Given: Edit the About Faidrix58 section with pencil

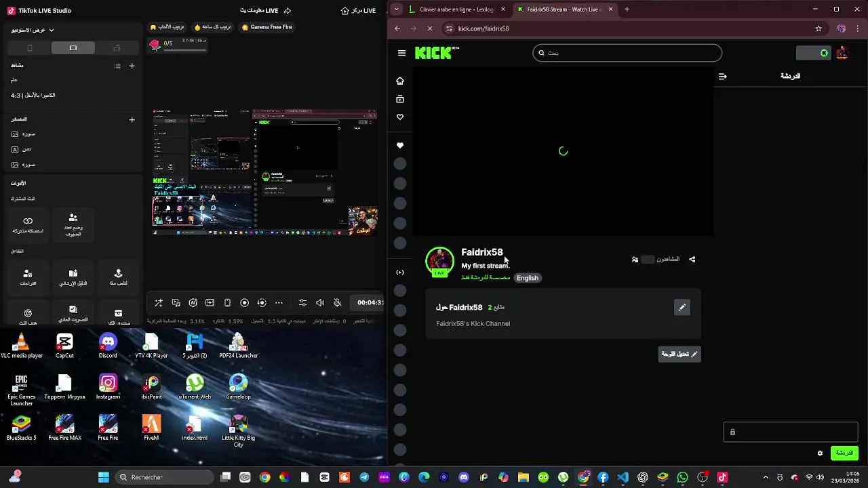Looking at the screenshot, I should [682, 308].
